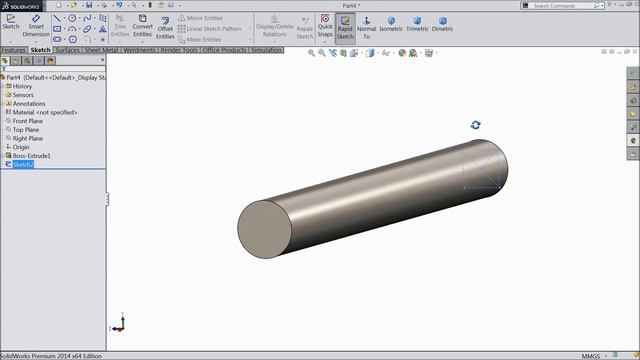Select the Circle sketch tool
Image resolution: width=640 pixels, height=360 pixels.
tap(72, 18)
